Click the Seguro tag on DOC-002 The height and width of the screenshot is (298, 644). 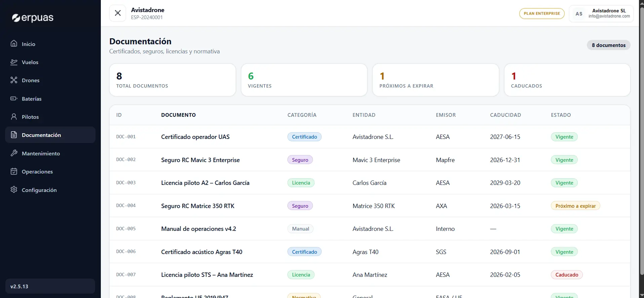pos(300,160)
